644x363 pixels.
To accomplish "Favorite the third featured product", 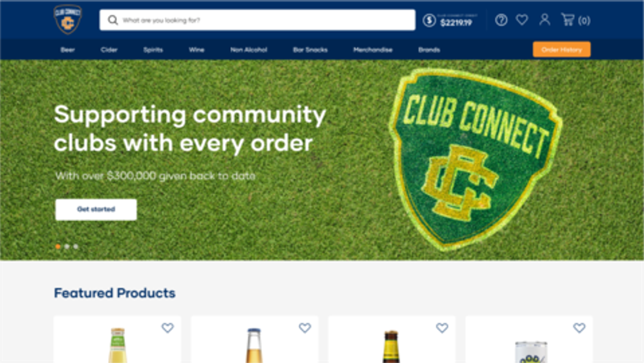I will 442,328.
